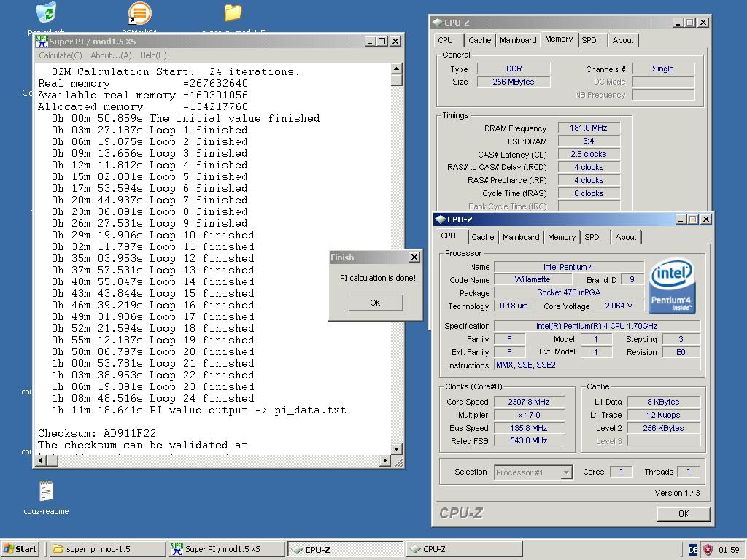Close the Finish dialog with X

pyautogui.click(x=414, y=257)
